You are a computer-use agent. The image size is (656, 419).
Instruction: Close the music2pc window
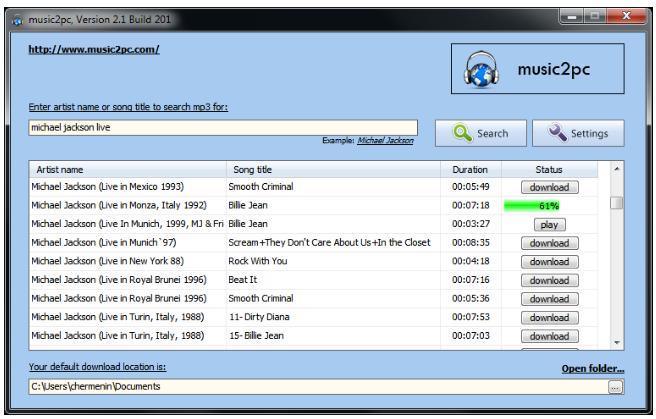[626, 16]
